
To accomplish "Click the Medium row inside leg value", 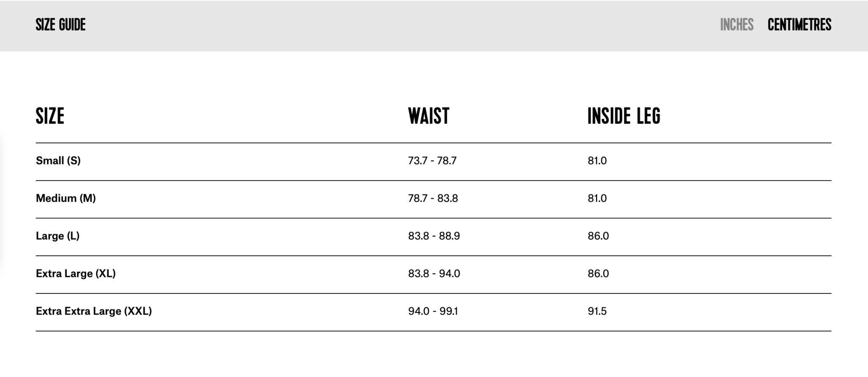I will 597,198.
